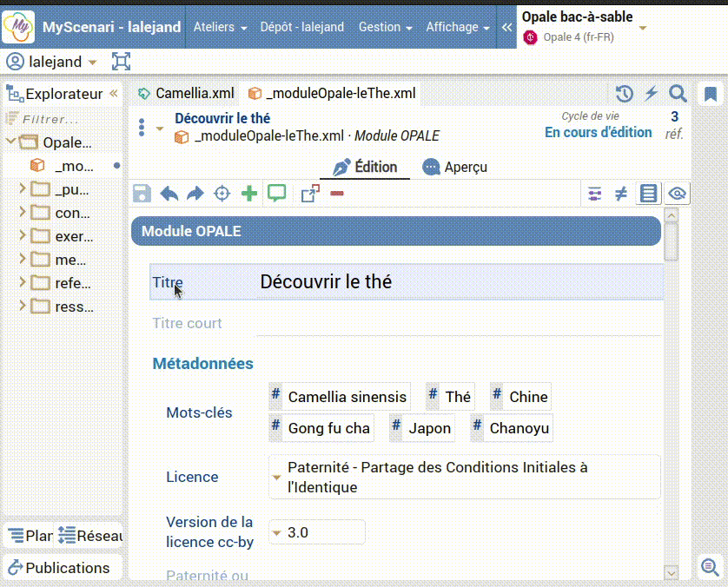728x587 pixels.
Task: Click the magnifier search icon near tabs
Action: (x=678, y=94)
